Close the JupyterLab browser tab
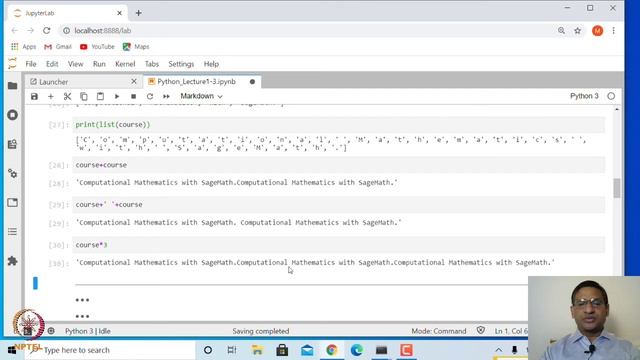This screenshot has height=360, width=640. 119,13
